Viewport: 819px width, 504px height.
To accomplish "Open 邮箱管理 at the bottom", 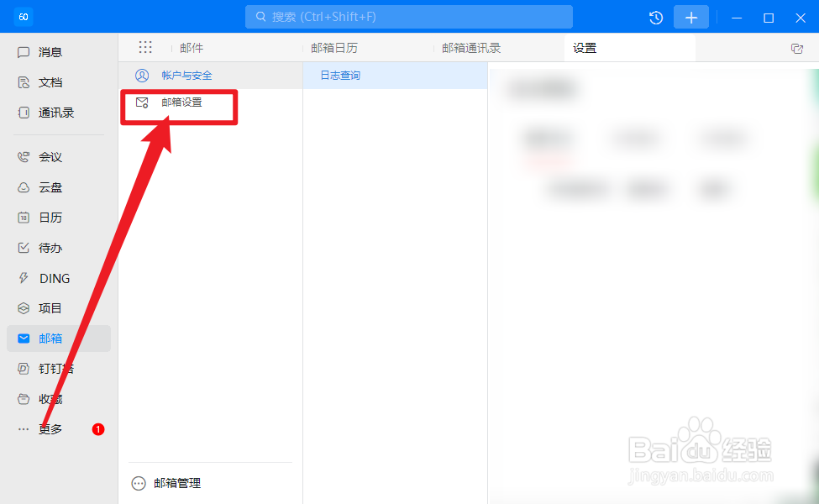I will click(x=176, y=483).
